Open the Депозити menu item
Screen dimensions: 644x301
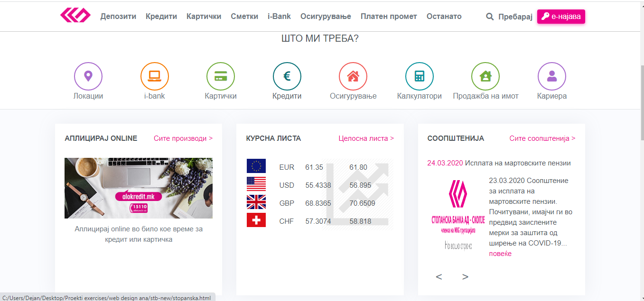coord(118,16)
